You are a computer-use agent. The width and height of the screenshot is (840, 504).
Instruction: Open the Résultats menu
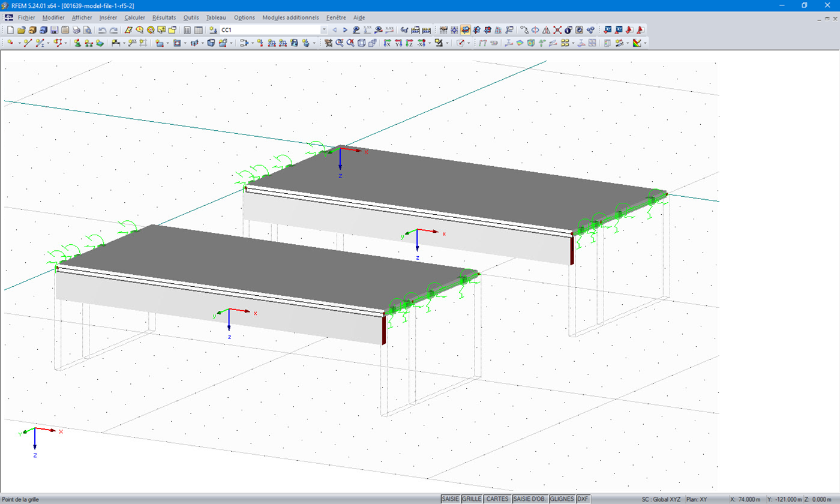point(164,17)
